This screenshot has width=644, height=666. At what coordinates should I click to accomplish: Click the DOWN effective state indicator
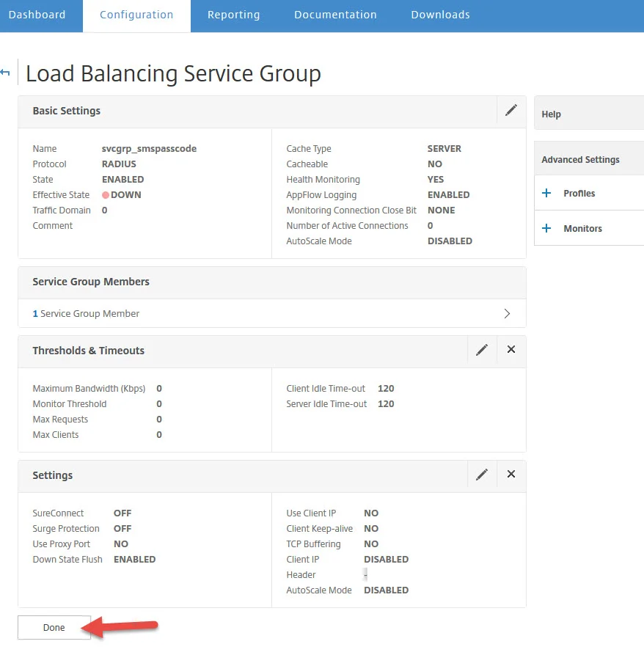125,195
